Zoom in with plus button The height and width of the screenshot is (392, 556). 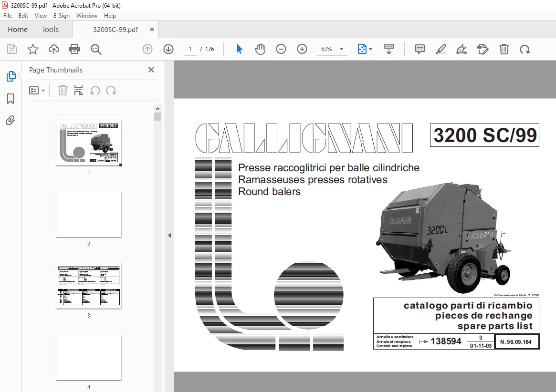302,49
